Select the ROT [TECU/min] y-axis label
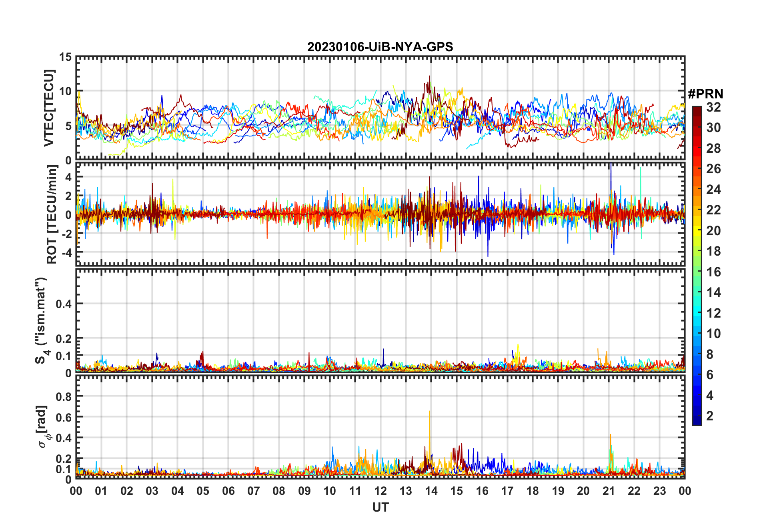 pyautogui.click(x=52, y=214)
